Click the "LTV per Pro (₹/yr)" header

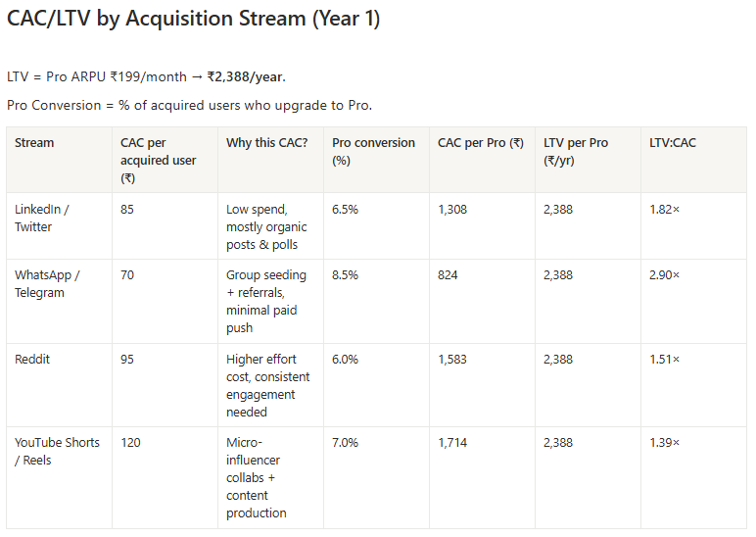[576, 151]
